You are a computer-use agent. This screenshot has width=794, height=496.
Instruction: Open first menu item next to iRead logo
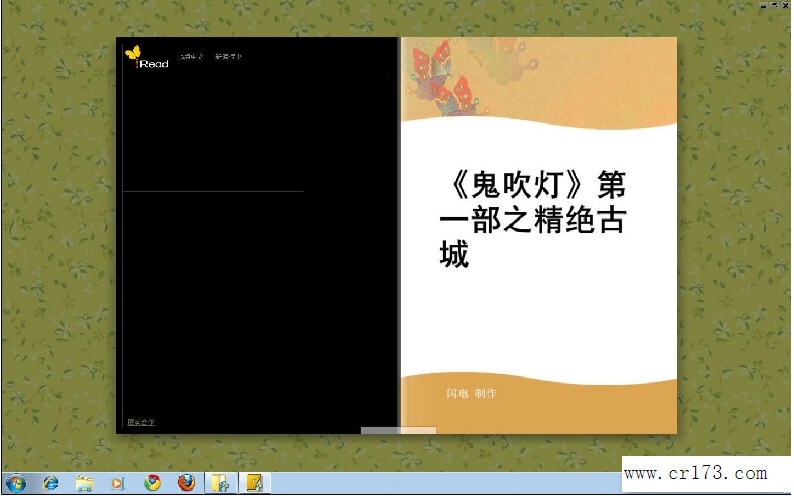[x=191, y=56]
